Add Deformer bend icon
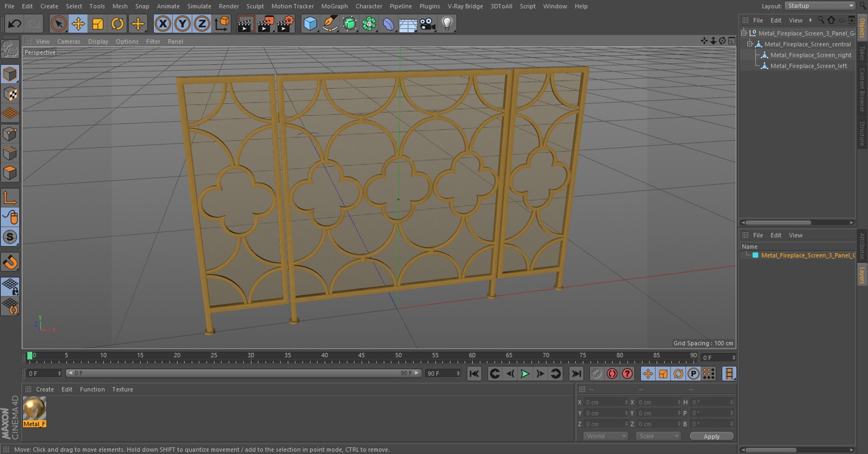Viewport: 868px width, 454px height. pyautogui.click(x=388, y=24)
